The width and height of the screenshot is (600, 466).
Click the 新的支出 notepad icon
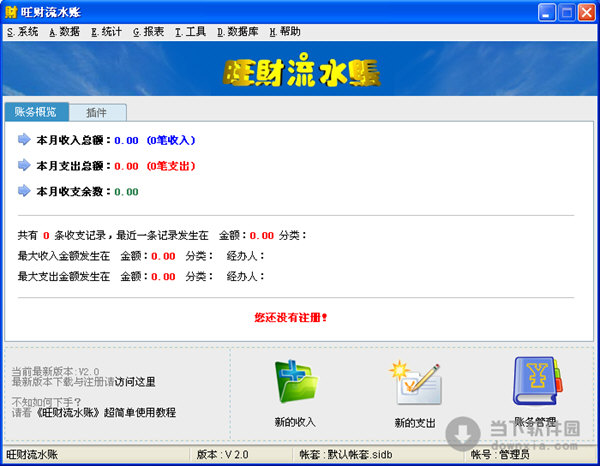[415, 383]
